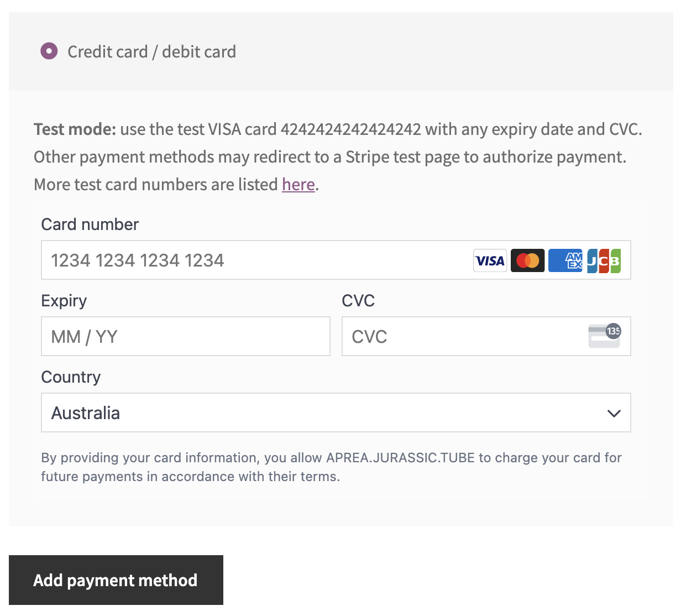Click the bold 'Test mode:' text
This screenshot has width=681, height=616.
click(75, 129)
